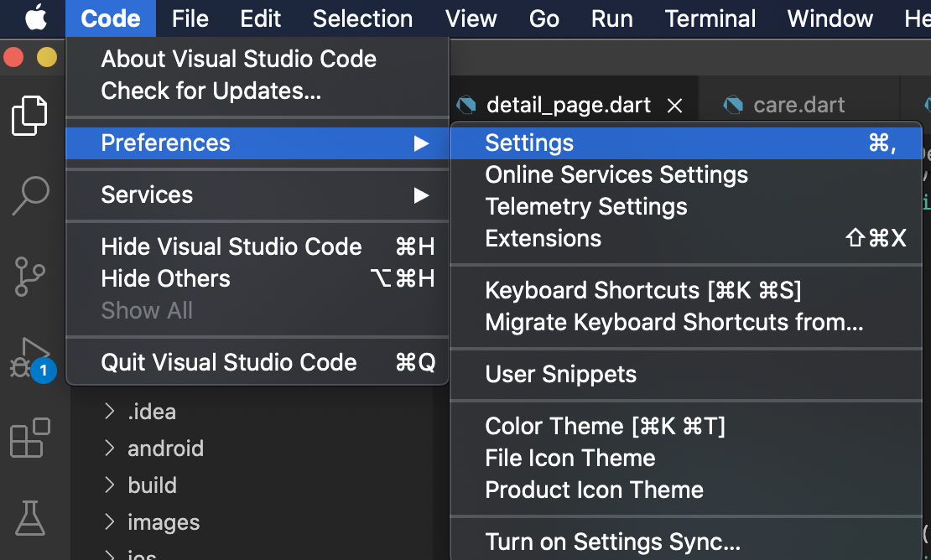
Task: Choose Extensions in Preferences submenu
Action: pos(686,238)
